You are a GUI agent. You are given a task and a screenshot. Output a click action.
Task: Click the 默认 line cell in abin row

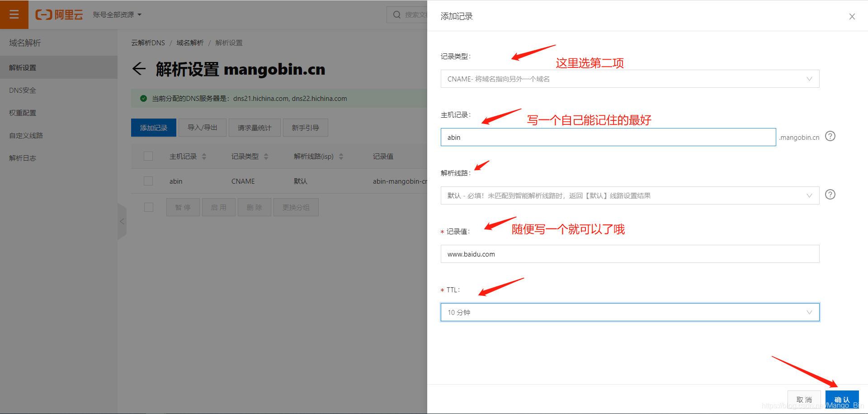300,181
